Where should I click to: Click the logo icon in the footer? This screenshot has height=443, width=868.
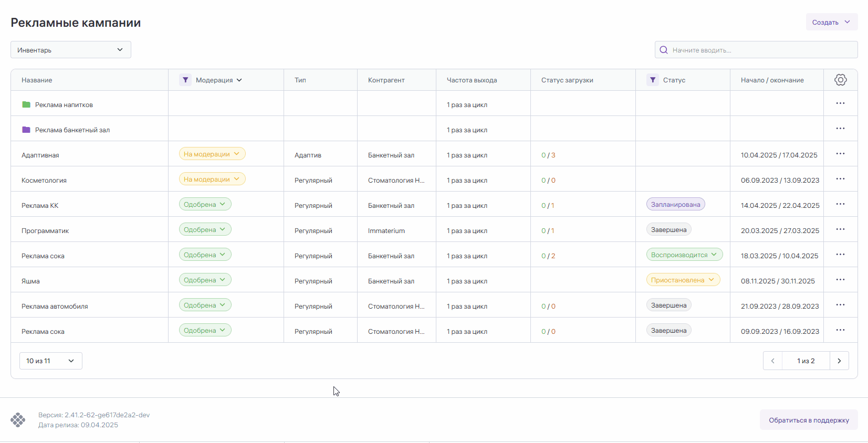point(18,420)
